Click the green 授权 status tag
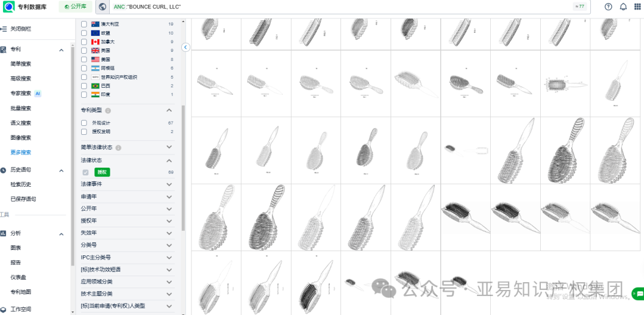Screen dimensions: 644x315 coord(102,172)
